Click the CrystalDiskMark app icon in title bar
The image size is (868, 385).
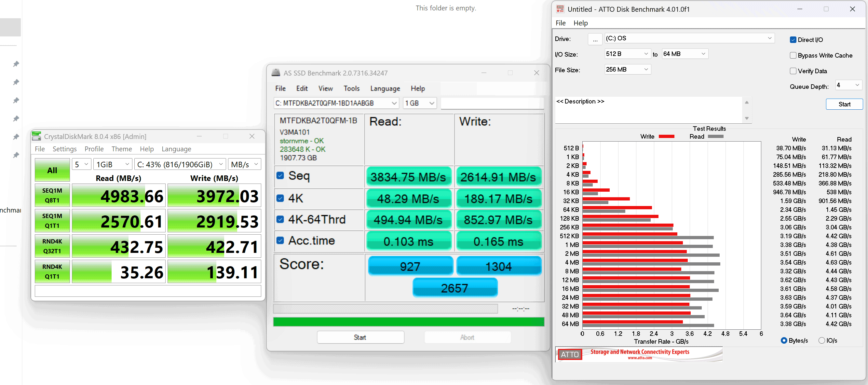(x=36, y=136)
